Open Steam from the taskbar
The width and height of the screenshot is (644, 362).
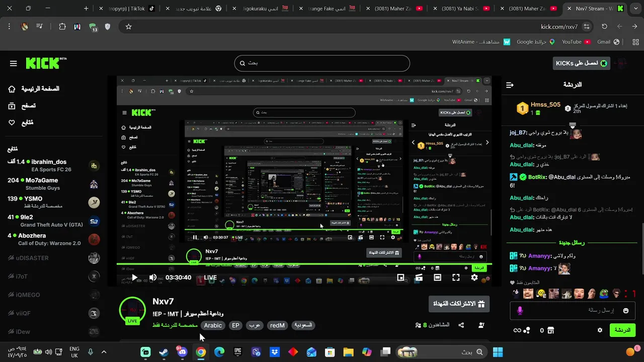point(164,352)
